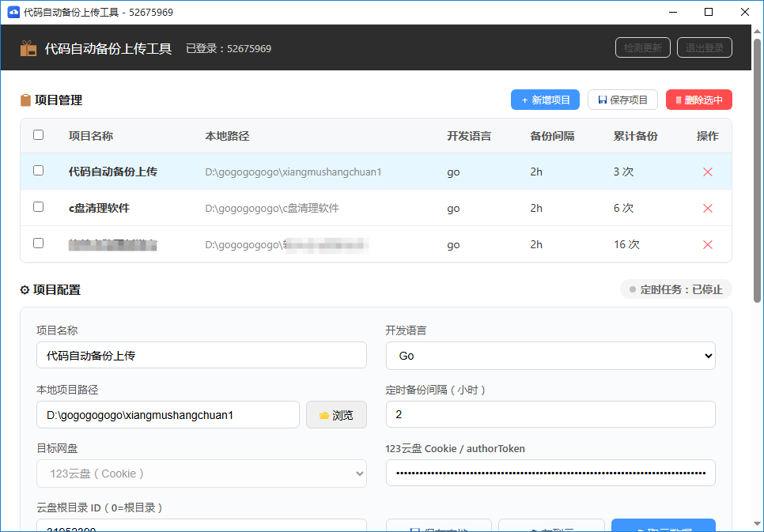Click path D:\gogogogogo\xiangmushangchuan1 in table
The height and width of the screenshot is (532, 764).
point(293,172)
